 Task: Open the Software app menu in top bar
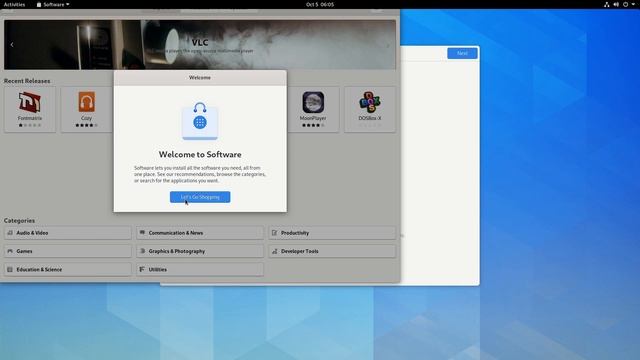point(53,4)
